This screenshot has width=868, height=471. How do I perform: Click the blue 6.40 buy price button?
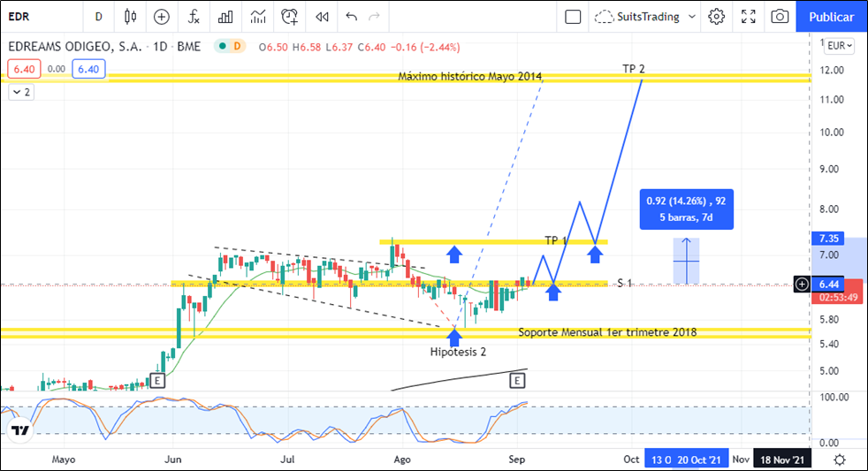coord(89,69)
